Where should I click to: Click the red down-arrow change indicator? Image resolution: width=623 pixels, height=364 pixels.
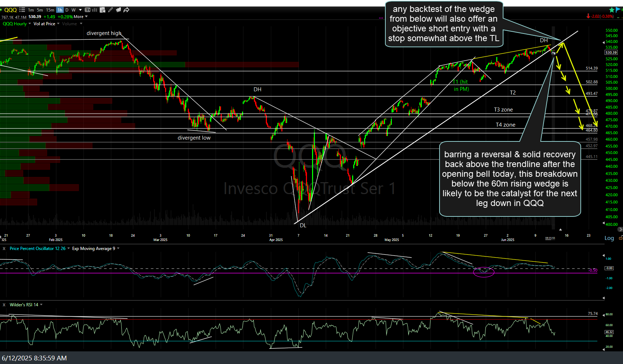(588, 16)
